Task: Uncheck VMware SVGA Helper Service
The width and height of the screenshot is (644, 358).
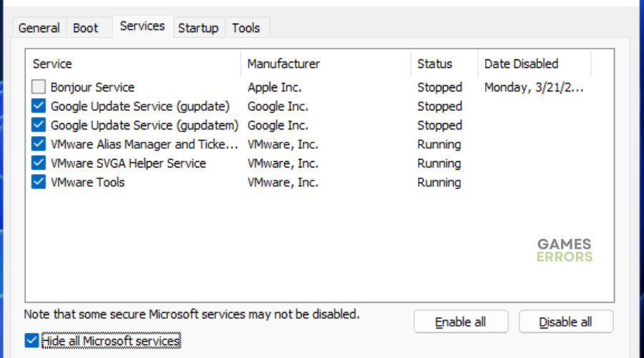Action: click(39, 163)
